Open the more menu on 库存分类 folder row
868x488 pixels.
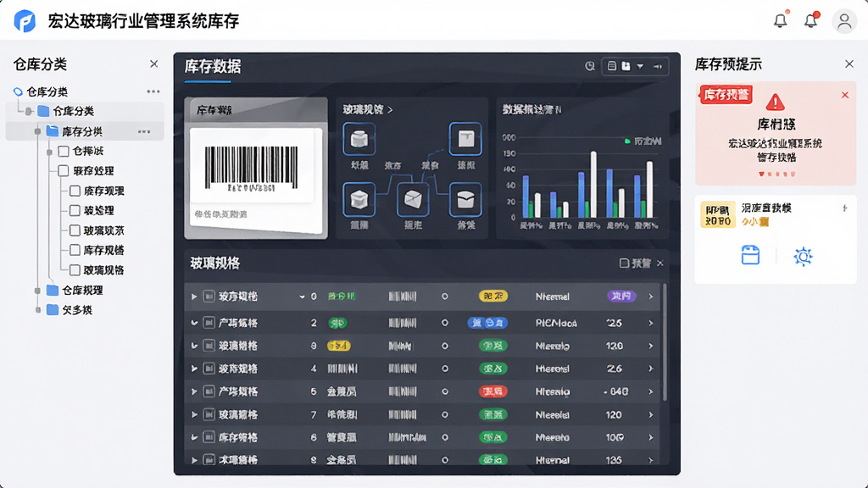144,131
